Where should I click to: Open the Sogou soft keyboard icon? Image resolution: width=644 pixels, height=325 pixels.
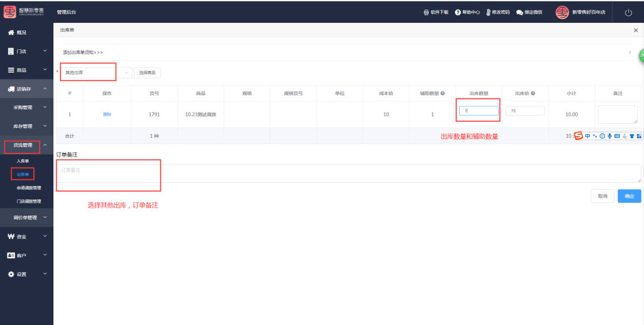(x=617, y=136)
